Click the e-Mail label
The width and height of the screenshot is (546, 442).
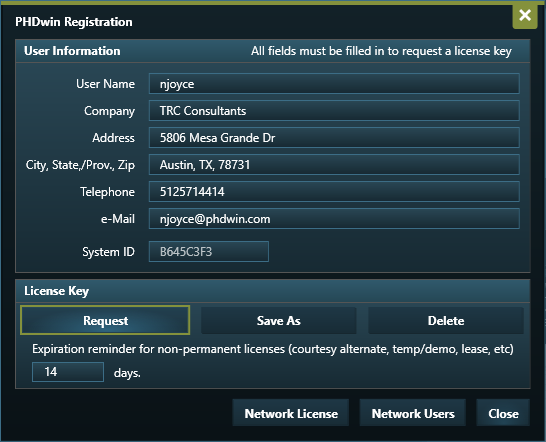point(118,219)
